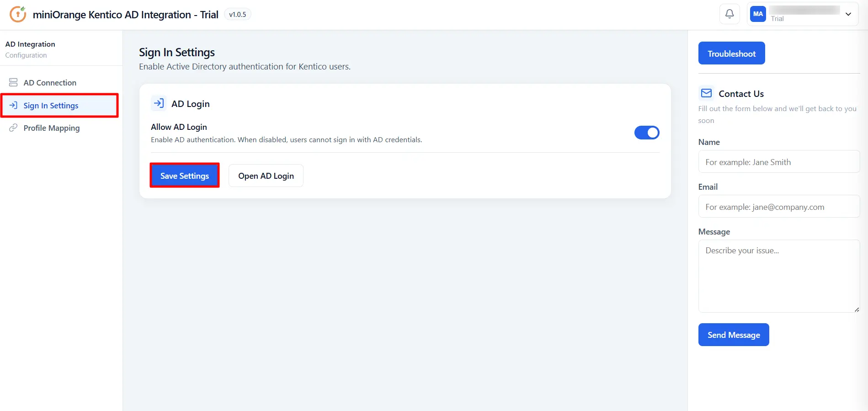Click the Sign In Settings page heading
Screen dimensions: 868x411
click(177, 53)
